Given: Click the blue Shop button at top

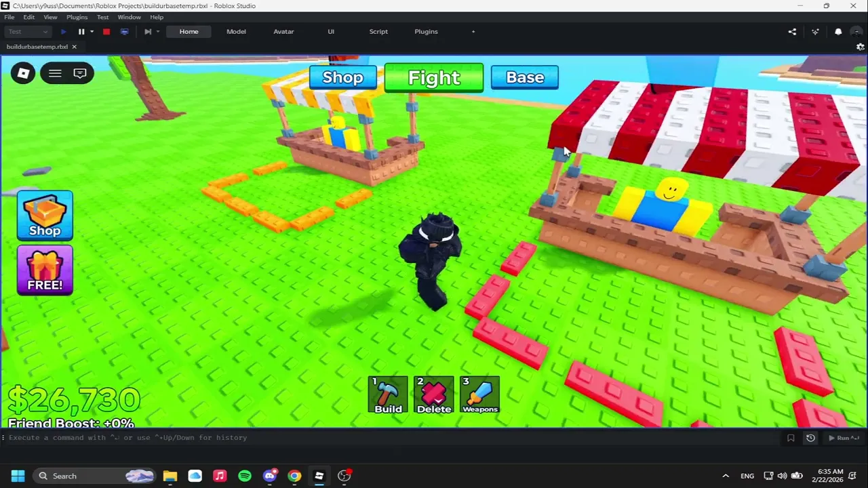Looking at the screenshot, I should pyautogui.click(x=343, y=77).
